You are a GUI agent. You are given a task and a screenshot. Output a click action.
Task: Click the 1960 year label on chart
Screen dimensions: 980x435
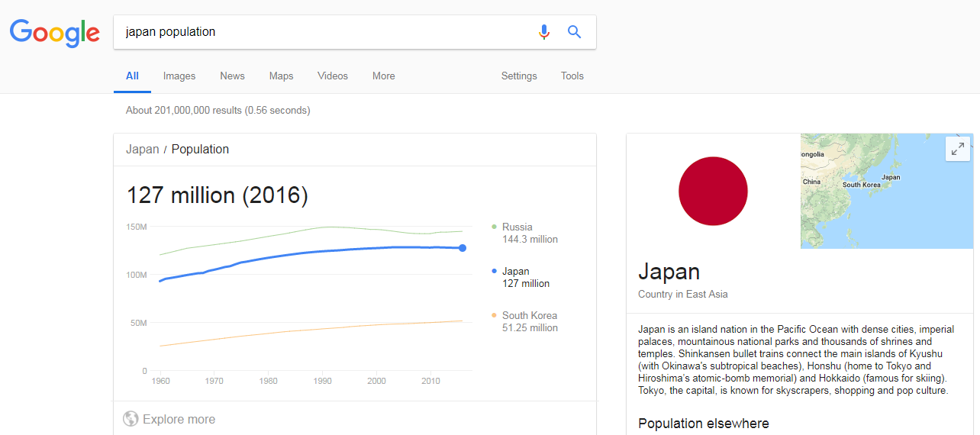pyautogui.click(x=160, y=380)
